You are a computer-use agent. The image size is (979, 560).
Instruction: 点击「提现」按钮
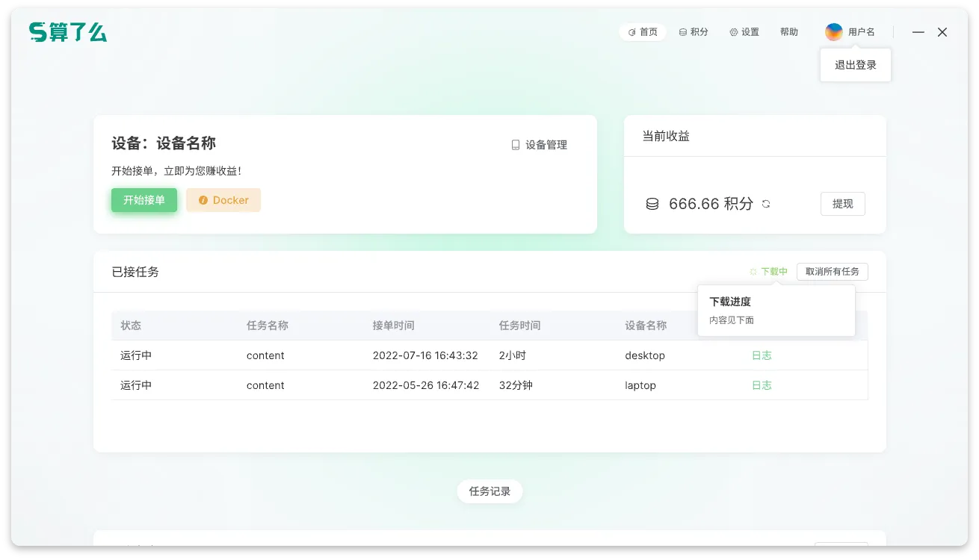click(x=842, y=203)
